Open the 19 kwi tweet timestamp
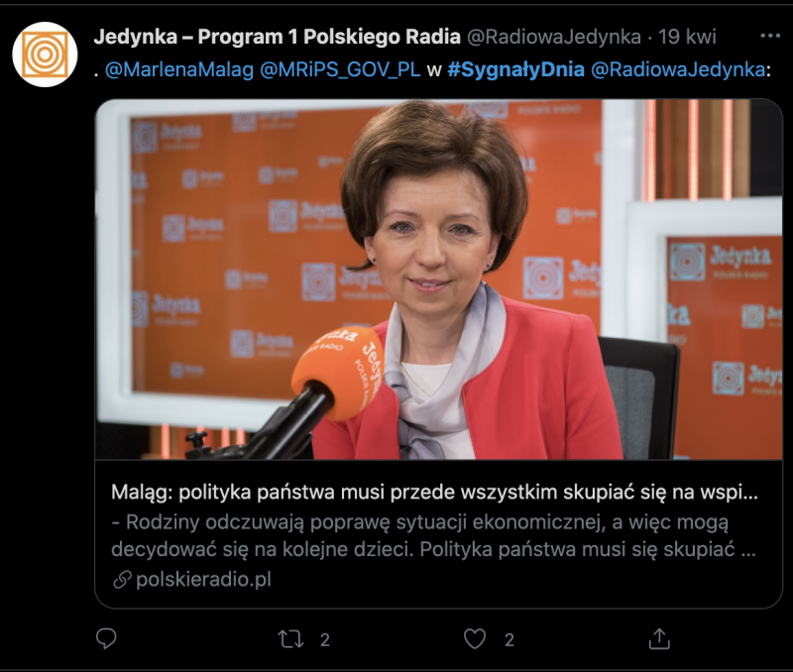 click(x=687, y=37)
